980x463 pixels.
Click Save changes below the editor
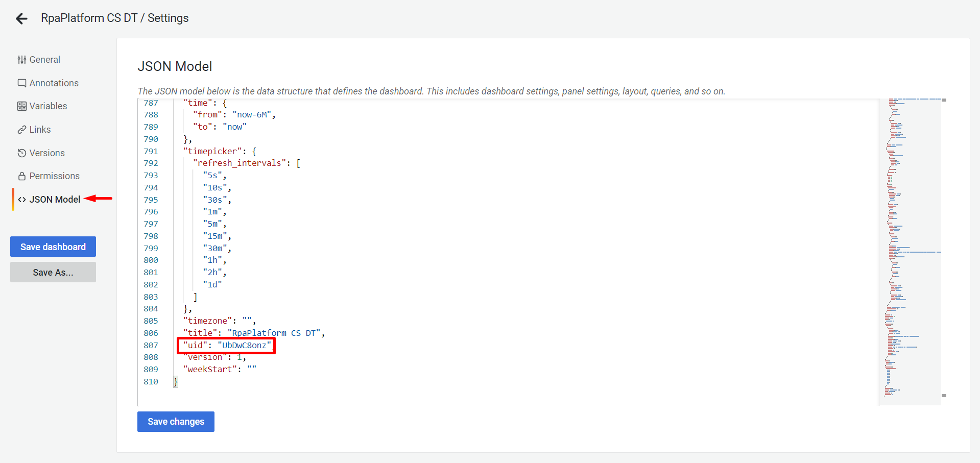click(x=176, y=422)
